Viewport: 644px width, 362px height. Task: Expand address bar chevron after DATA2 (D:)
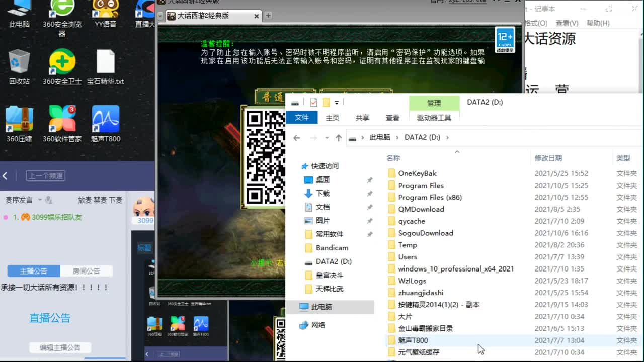point(447,137)
